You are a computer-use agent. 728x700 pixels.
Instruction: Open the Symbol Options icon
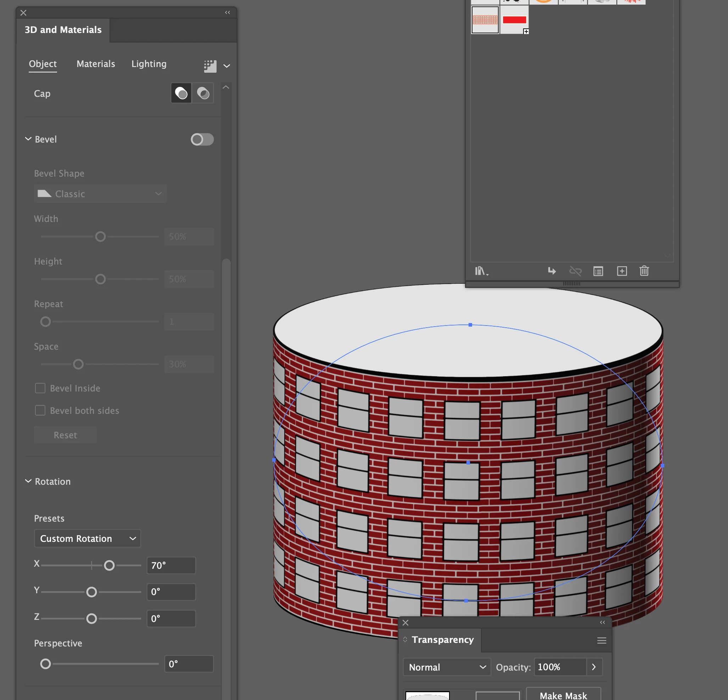pyautogui.click(x=598, y=271)
